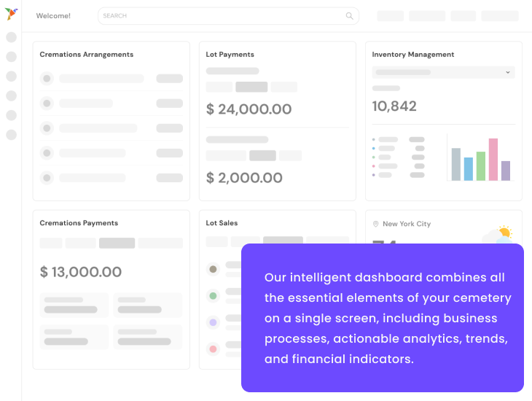Viewport: 532px width, 401px height.
Task: Select highlighted tab above $ 13,000.00
Action: point(117,244)
